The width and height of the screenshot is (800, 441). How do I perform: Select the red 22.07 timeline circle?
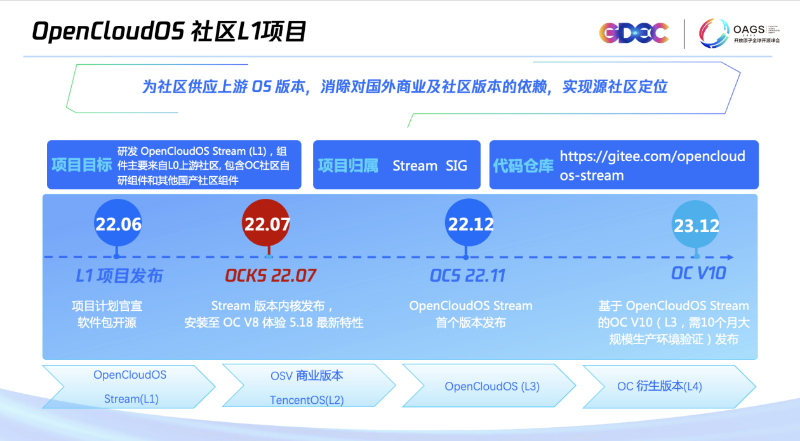click(266, 224)
